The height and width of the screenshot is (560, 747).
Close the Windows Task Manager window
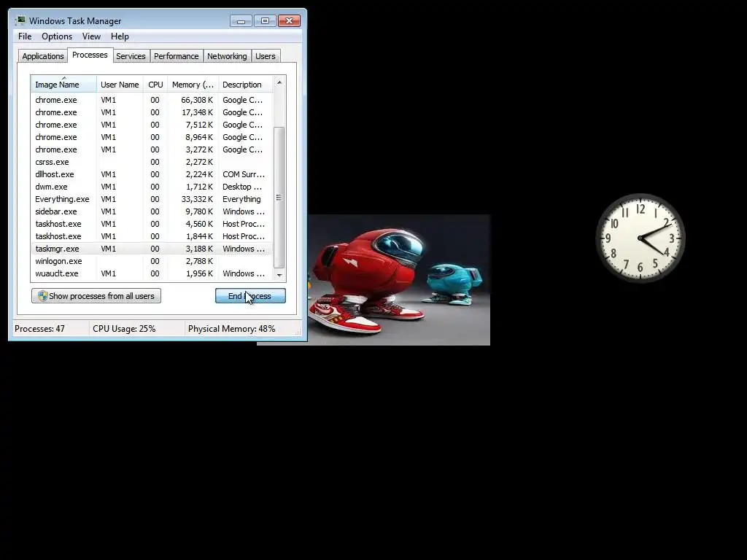(x=289, y=21)
